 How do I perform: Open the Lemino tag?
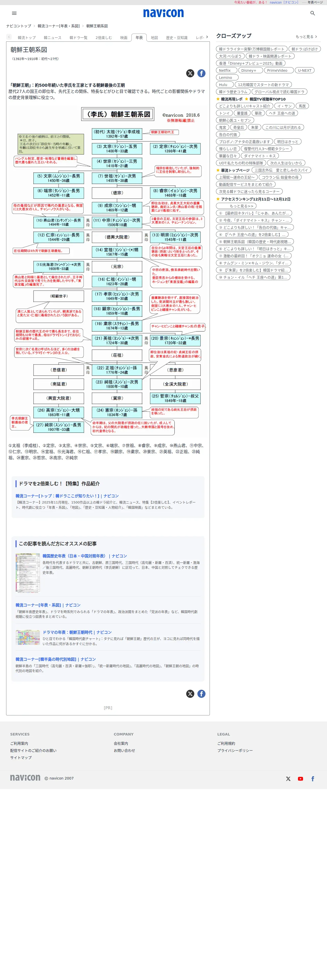[x=227, y=77]
